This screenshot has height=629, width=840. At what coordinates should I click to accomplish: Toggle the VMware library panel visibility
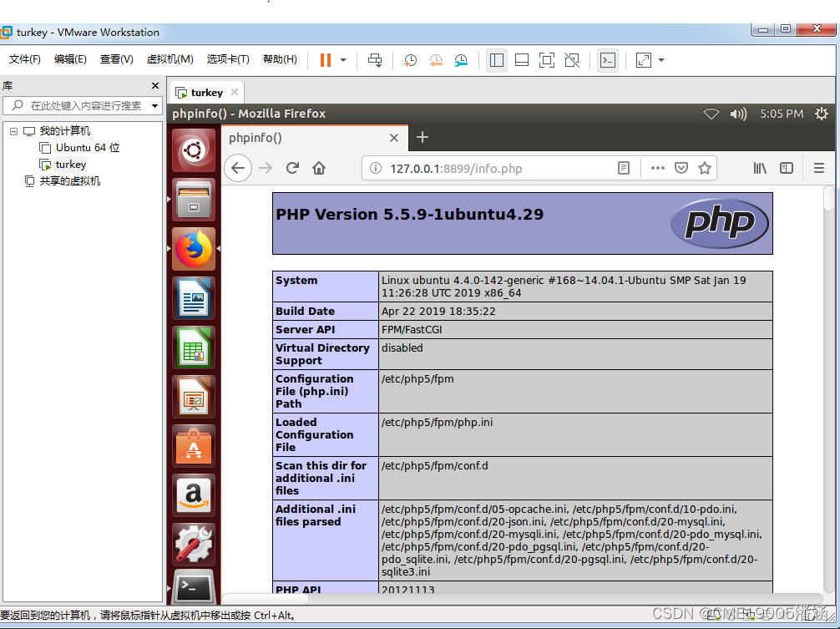pyautogui.click(x=496, y=59)
